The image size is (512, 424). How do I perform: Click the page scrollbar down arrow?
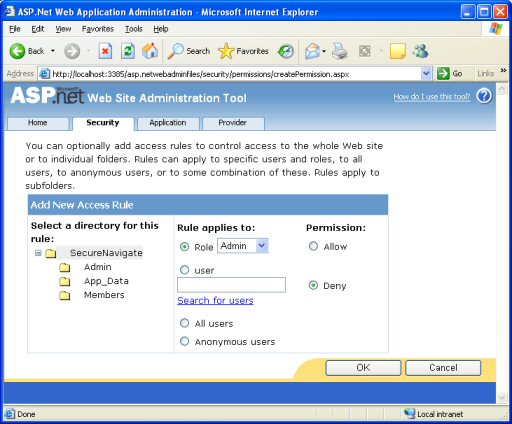click(502, 397)
